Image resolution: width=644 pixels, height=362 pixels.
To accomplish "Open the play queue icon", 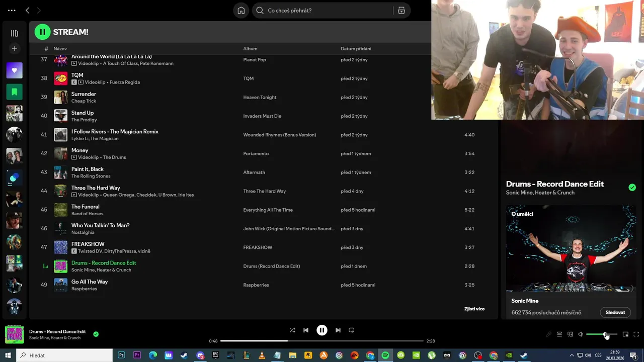I will 559,334.
